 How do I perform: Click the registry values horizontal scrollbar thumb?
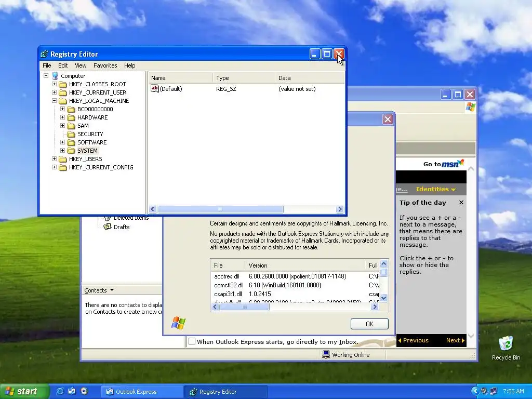pos(220,209)
